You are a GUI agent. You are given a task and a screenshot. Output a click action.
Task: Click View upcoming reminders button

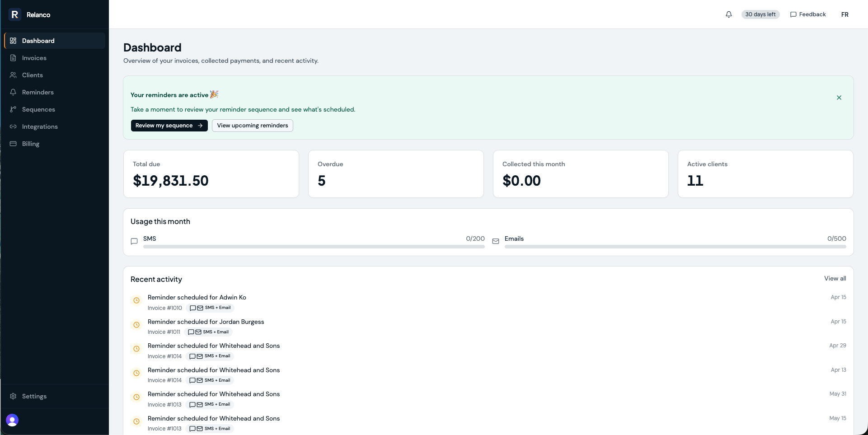(252, 126)
